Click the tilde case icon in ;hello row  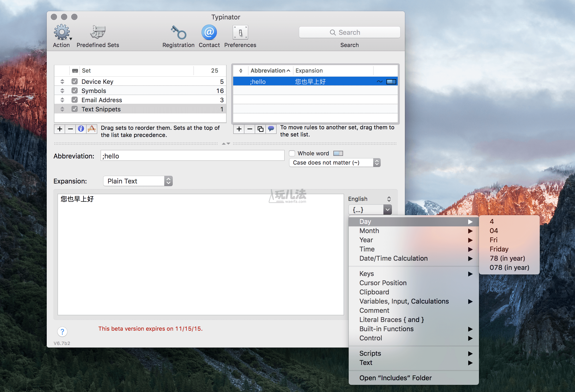[x=380, y=82]
